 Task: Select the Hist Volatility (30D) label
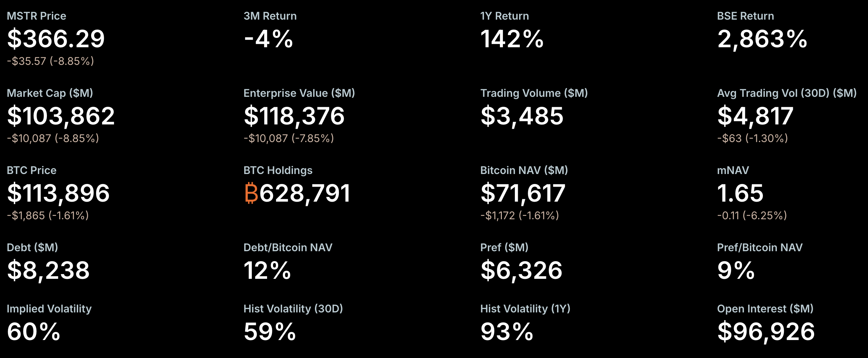(x=293, y=309)
